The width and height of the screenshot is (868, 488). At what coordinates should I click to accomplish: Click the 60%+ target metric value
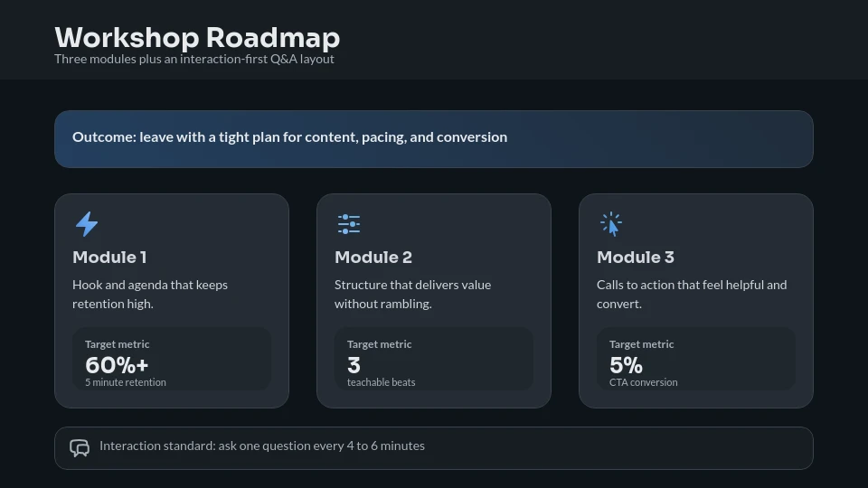pos(117,365)
